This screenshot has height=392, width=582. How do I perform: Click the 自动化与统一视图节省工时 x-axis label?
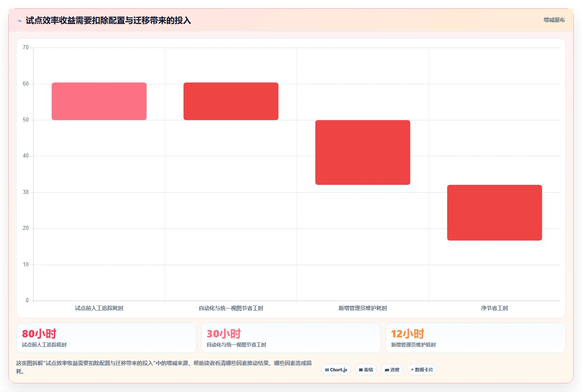[231, 308]
